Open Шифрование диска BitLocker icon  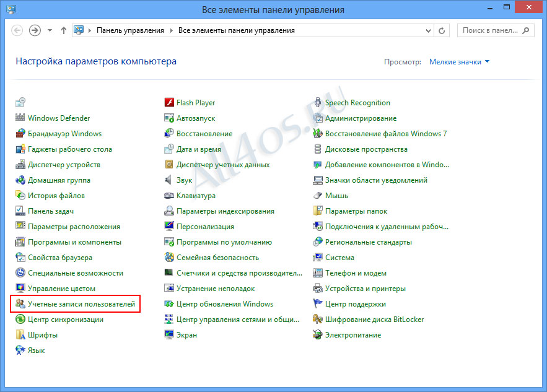[318, 319]
